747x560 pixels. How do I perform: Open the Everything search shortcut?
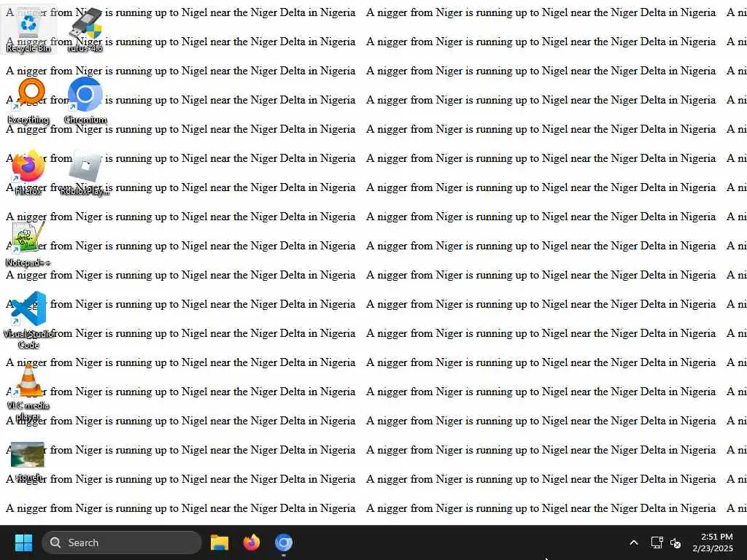28,101
